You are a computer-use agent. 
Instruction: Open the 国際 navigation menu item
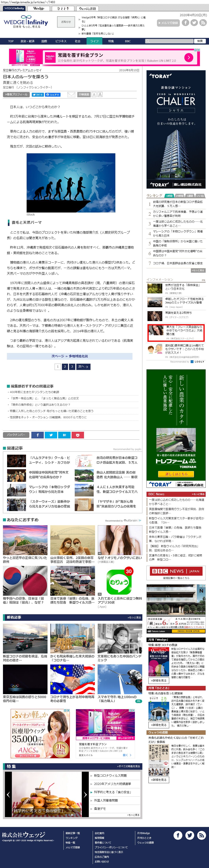[44, 41]
